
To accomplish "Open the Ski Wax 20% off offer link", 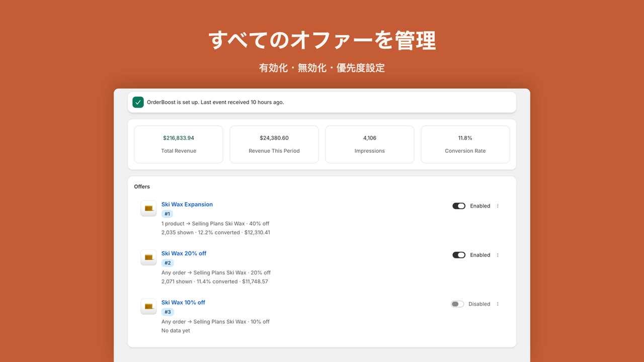I will point(184,253).
